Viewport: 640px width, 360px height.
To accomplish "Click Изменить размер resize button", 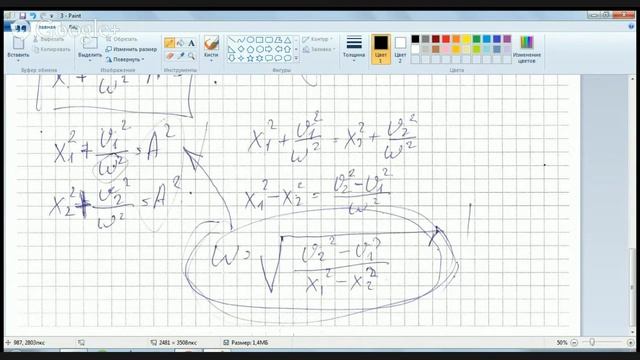I will point(131,49).
